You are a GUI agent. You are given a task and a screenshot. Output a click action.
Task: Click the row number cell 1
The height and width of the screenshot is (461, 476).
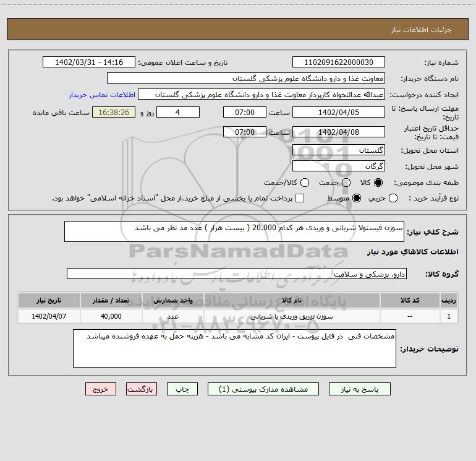coord(449,316)
